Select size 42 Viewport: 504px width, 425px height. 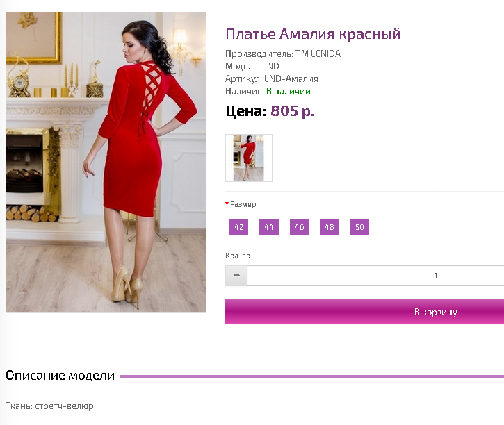[239, 227]
